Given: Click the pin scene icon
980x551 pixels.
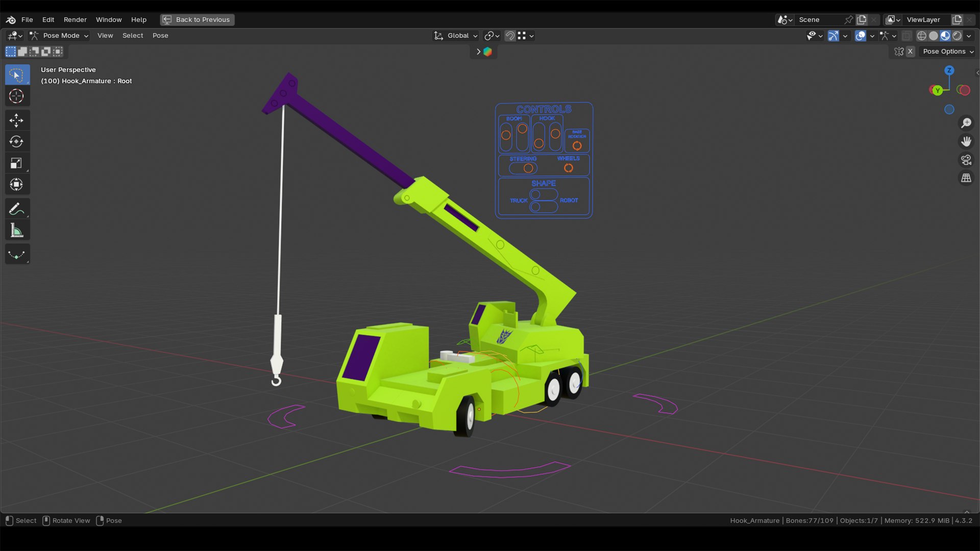Looking at the screenshot, I should coord(849,20).
